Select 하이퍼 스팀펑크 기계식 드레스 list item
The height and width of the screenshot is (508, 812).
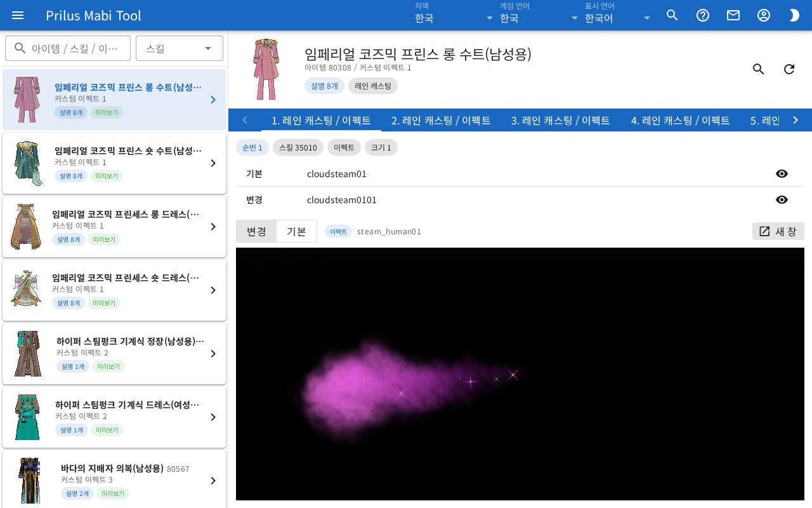tap(114, 417)
